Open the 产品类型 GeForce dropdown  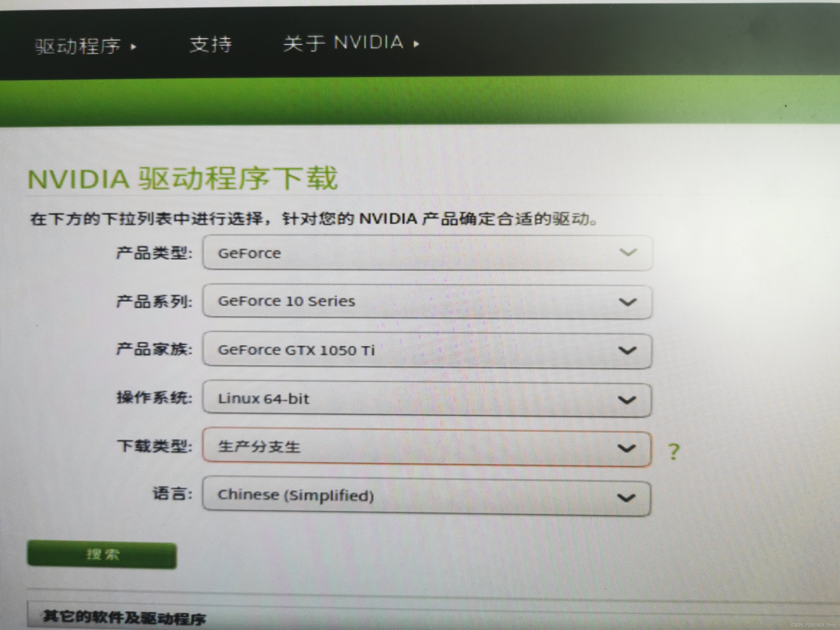click(428, 253)
